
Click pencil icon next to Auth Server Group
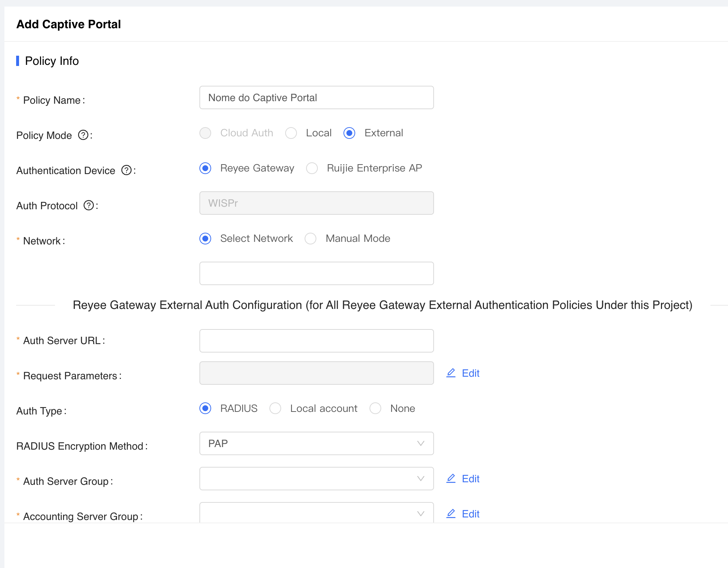pyautogui.click(x=451, y=479)
